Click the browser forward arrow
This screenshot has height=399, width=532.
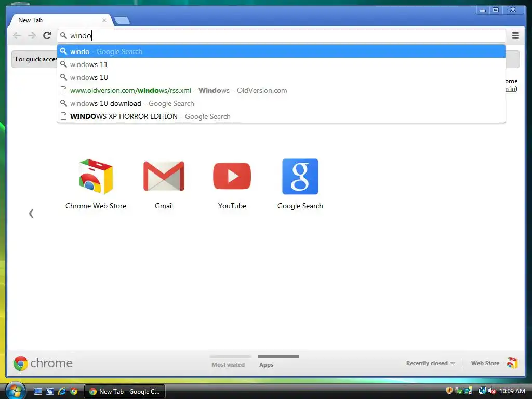tap(32, 36)
